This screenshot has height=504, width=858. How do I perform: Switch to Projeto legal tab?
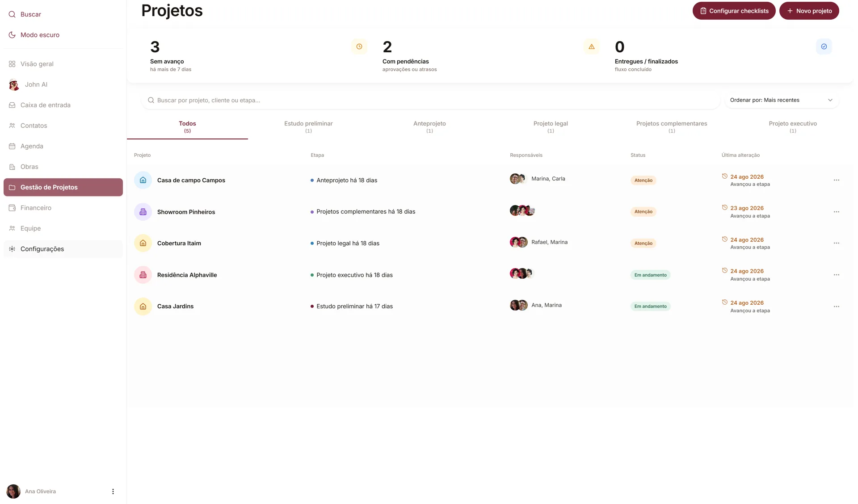551,127
